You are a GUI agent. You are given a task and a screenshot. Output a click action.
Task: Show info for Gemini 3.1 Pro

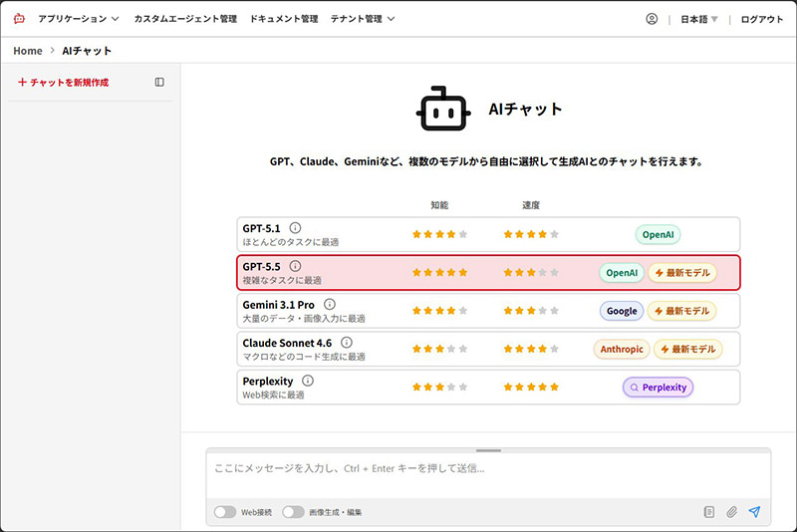tap(330, 304)
